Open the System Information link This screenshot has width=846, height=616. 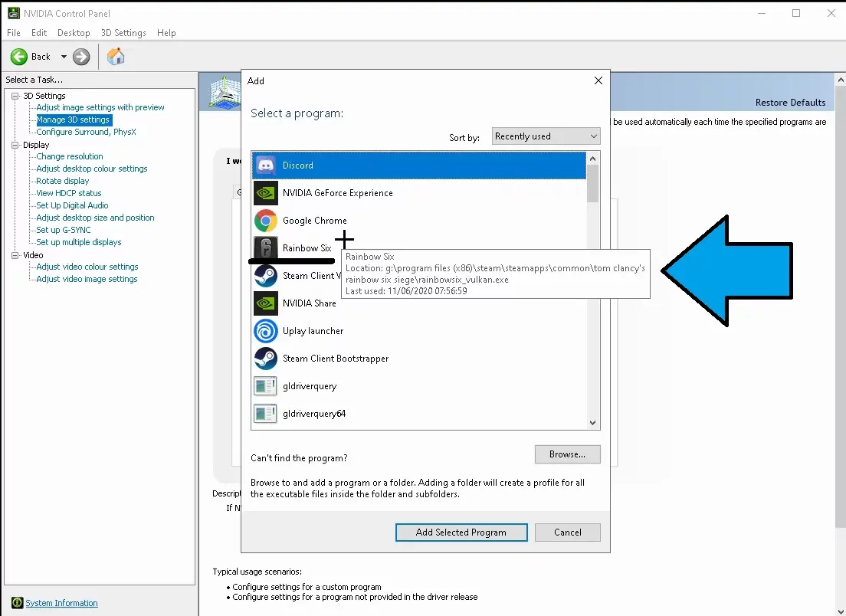coord(61,603)
